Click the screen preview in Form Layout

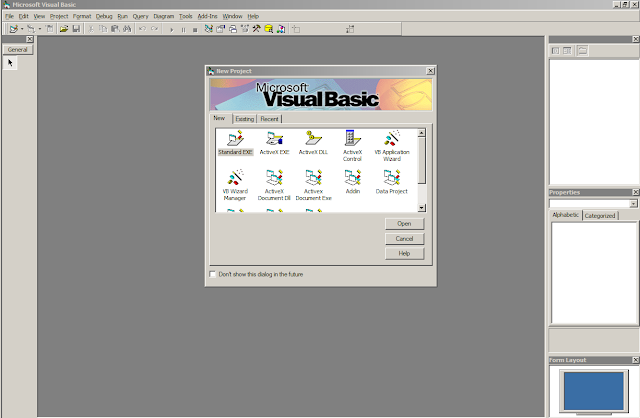click(593, 391)
